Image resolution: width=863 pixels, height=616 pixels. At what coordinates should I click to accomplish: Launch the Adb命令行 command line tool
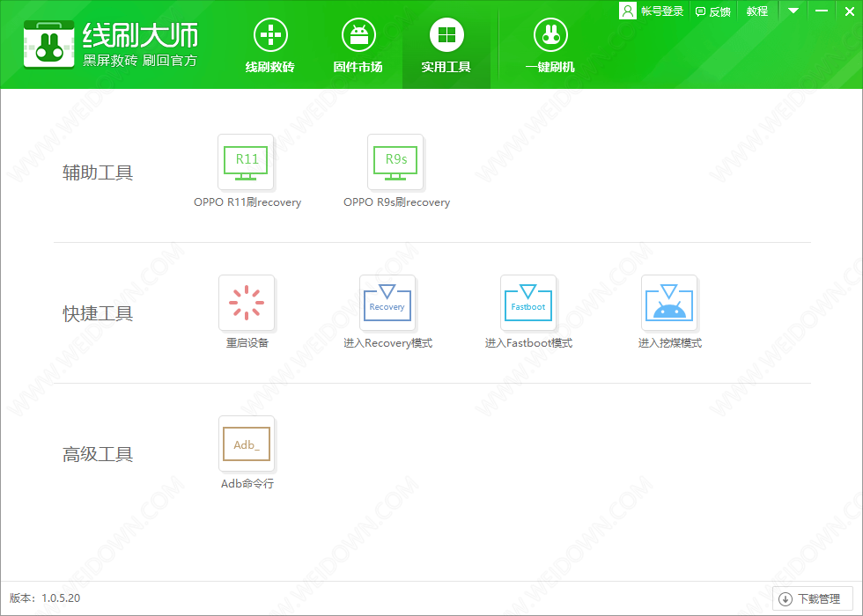(247, 444)
